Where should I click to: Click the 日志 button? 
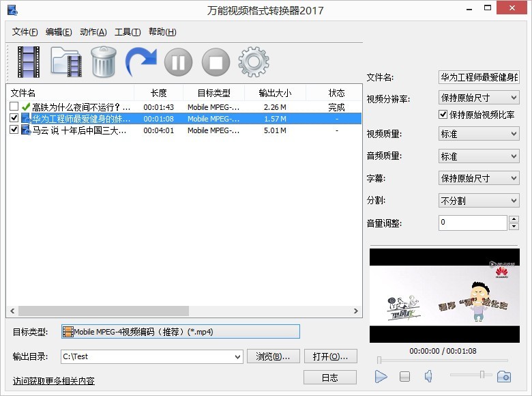[330, 378]
